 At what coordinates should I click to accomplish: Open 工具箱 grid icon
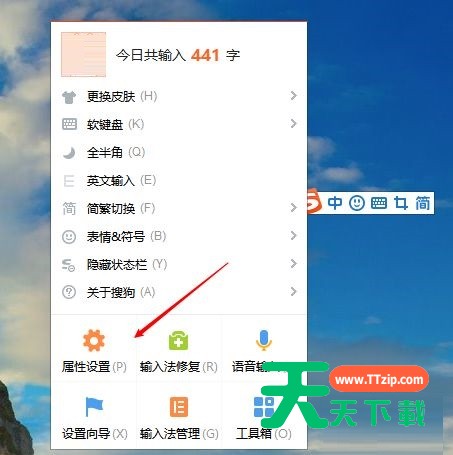coord(264,407)
